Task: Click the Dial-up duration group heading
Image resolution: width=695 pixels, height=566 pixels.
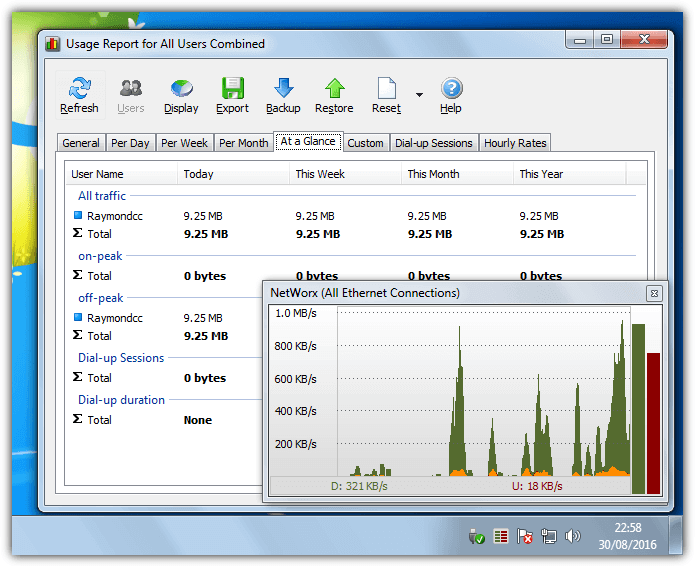Action: point(121,400)
